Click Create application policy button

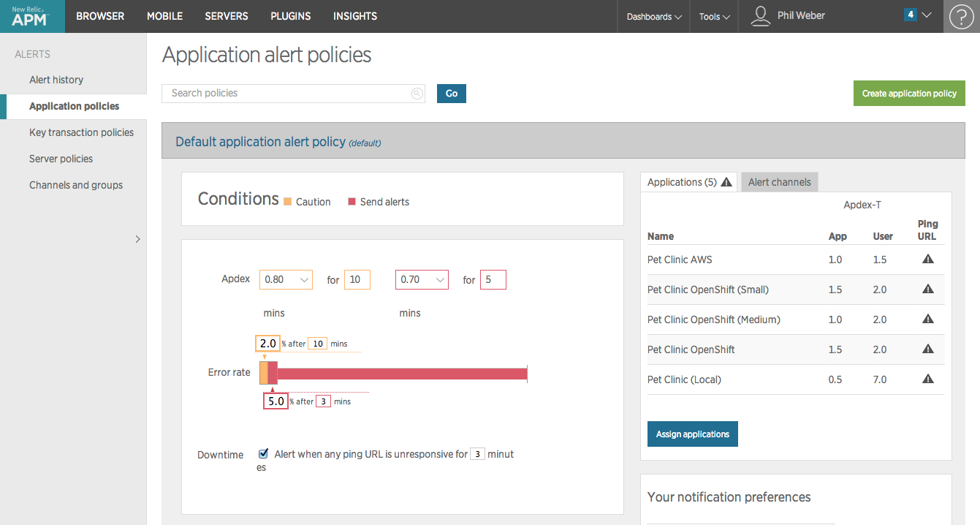909,93
